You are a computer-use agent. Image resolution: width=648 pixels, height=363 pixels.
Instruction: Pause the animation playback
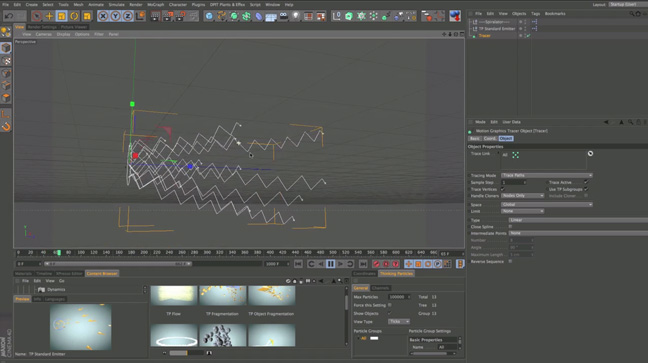331,264
